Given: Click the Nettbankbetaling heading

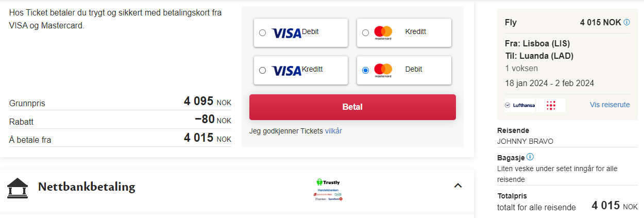Looking at the screenshot, I should [x=87, y=187].
